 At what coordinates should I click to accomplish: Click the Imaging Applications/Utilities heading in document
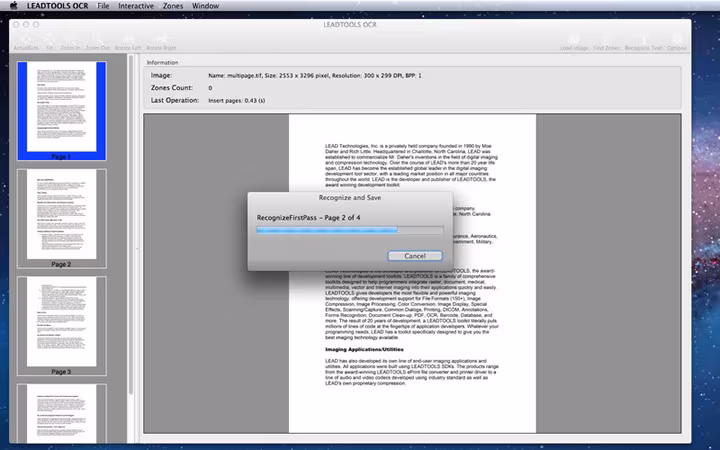click(x=364, y=349)
